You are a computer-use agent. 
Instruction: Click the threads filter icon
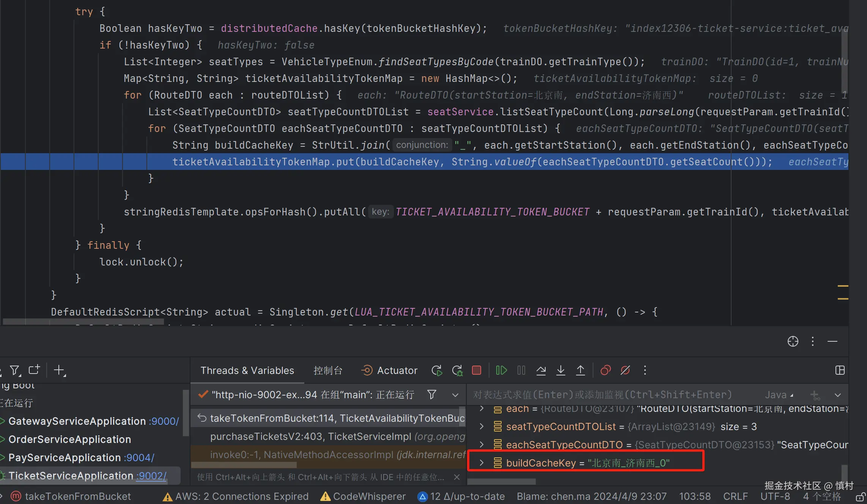pyautogui.click(x=431, y=395)
